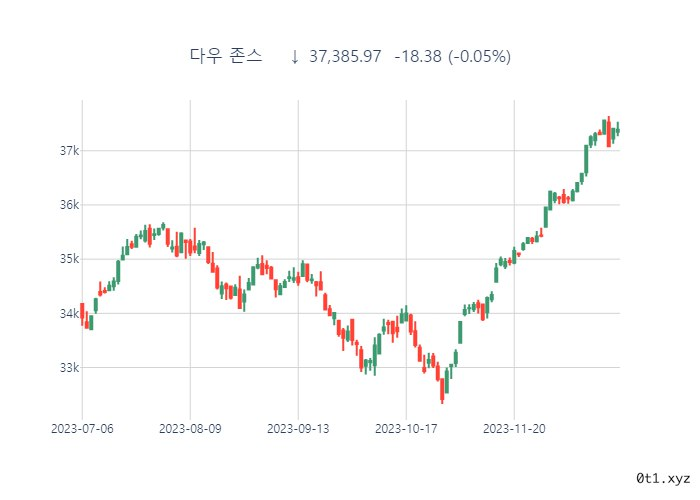Viewport: 700px width, 500px height.
Task: Click the 33k y-axis label
Action: click(x=69, y=367)
